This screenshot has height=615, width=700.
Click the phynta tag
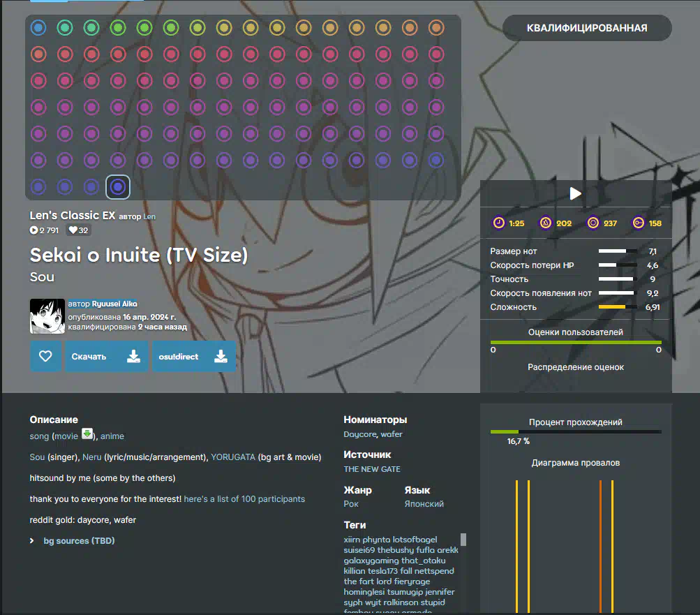(377, 540)
